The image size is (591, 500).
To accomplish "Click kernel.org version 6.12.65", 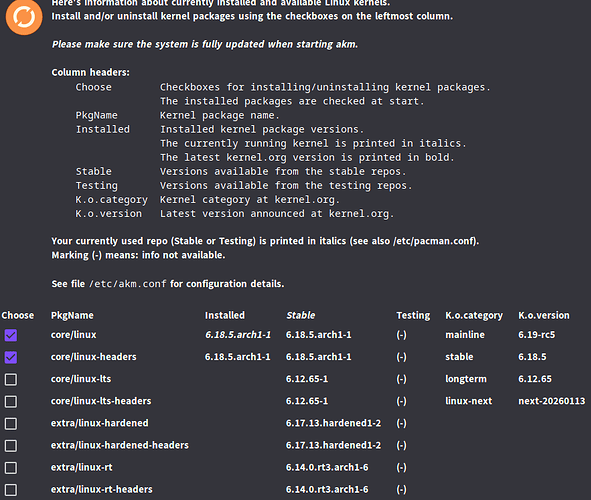I will pos(535,379).
